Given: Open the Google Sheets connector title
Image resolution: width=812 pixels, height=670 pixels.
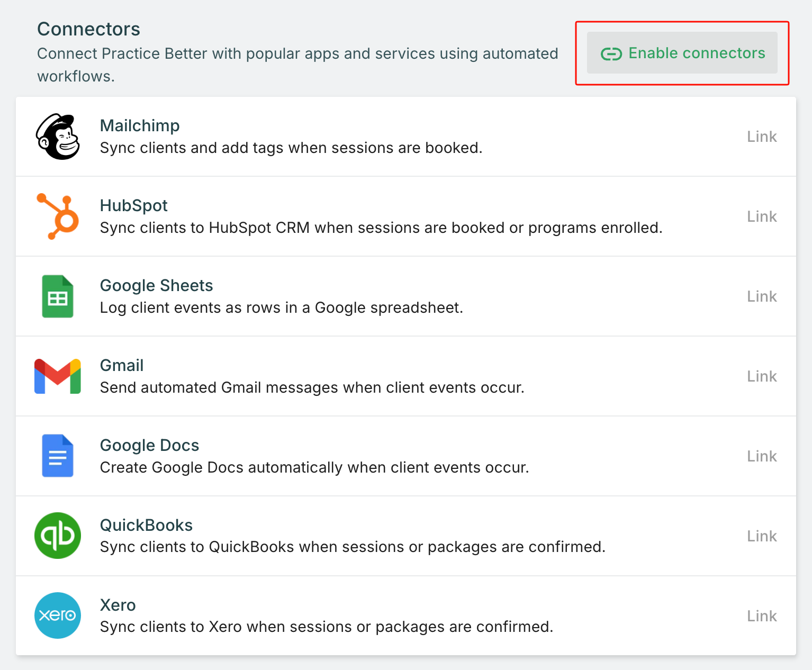Looking at the screenshot, I should [x=156, y=285].
